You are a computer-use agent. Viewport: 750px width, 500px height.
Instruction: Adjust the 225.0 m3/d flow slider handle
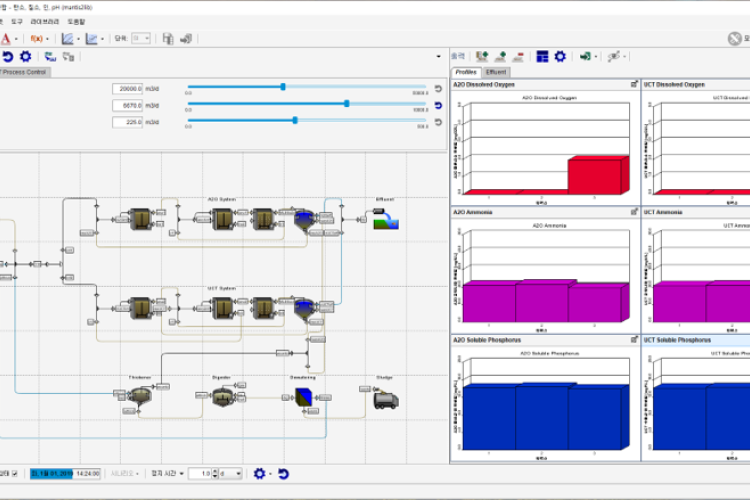295,120
